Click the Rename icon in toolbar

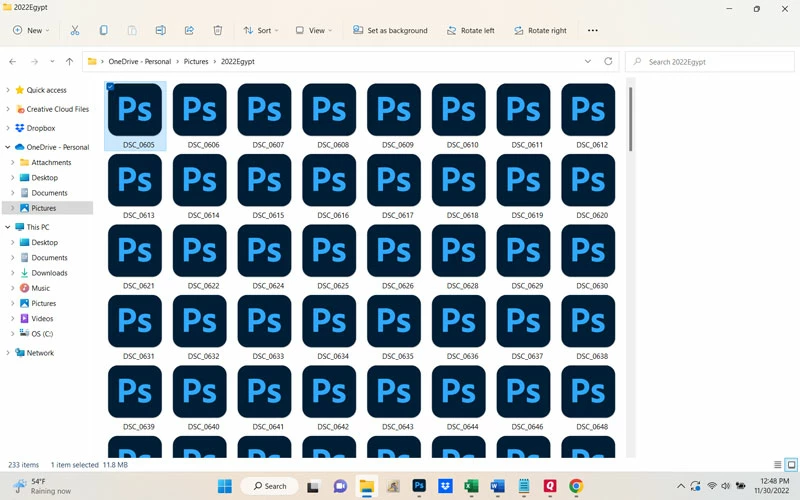coord(160,31)
